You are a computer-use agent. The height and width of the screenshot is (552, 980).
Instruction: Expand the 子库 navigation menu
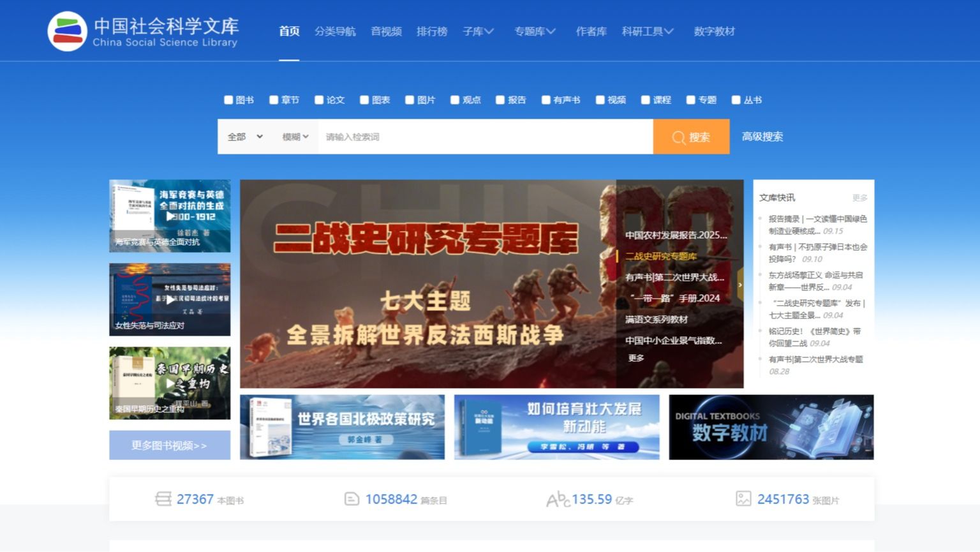coord(478,31)
